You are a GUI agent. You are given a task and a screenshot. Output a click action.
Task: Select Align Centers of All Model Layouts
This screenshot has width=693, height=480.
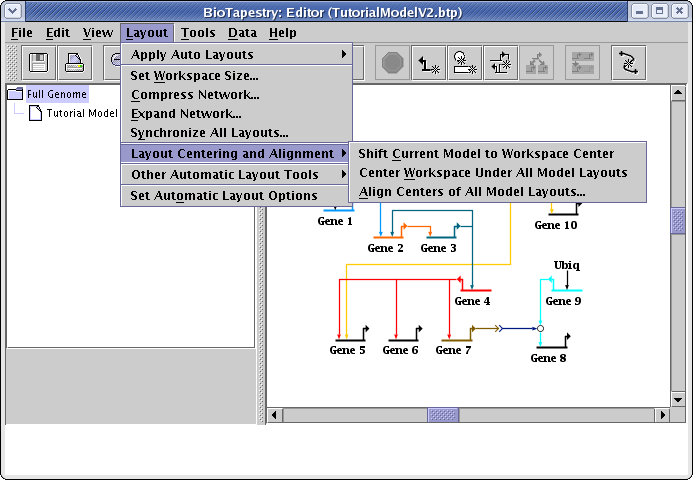[471, 192]
